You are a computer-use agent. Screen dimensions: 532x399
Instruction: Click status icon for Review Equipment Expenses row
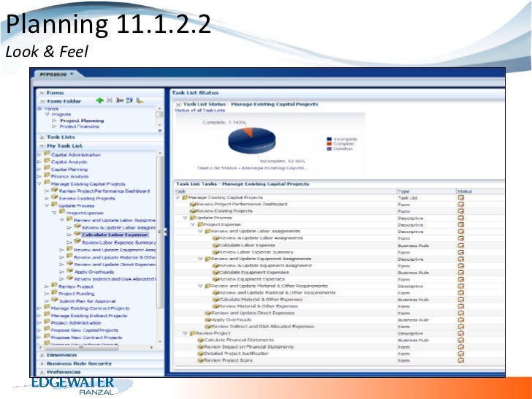click(x=460, y=279)
